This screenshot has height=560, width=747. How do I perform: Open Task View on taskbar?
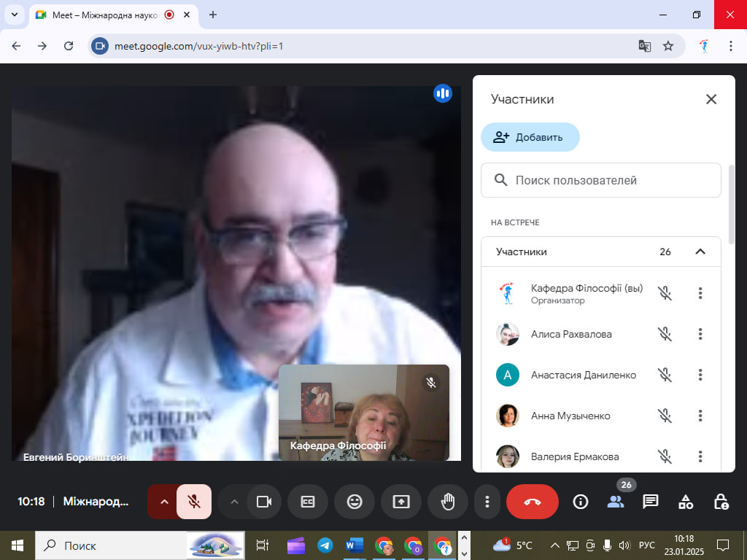click(x=263, y=545)
